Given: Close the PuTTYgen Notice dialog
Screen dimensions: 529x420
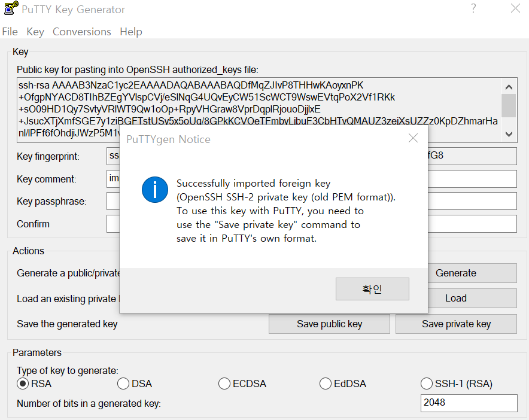Looking at the screenshot, I should click(x=413, y=138).
